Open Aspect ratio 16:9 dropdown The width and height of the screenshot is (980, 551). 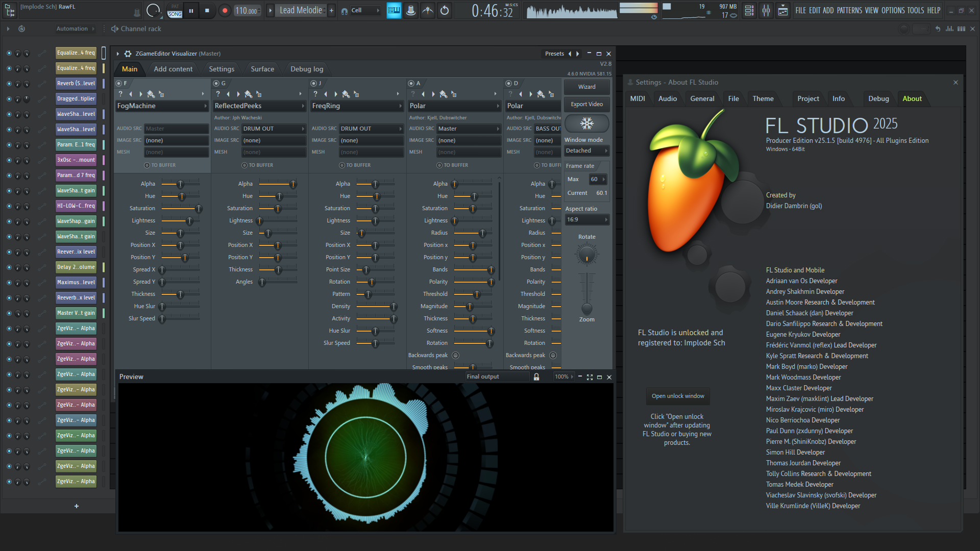tap(587, 220)
